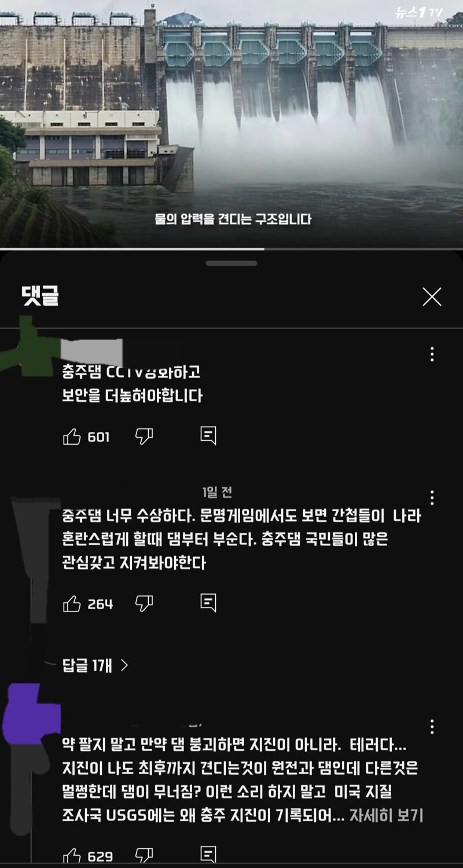Like the comment with 601 likes

pyautogui.click(x=72, y=437)
